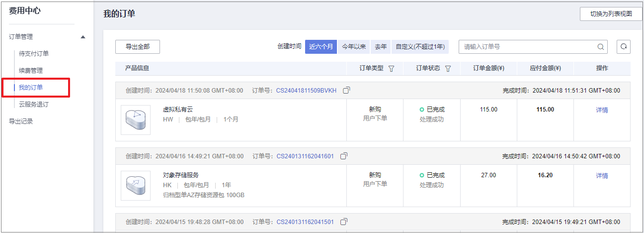This screenshot has width=644, height=233.
Task: Open 详情 for the 虚拟私有云 order
Action: (x=602, y=110)
